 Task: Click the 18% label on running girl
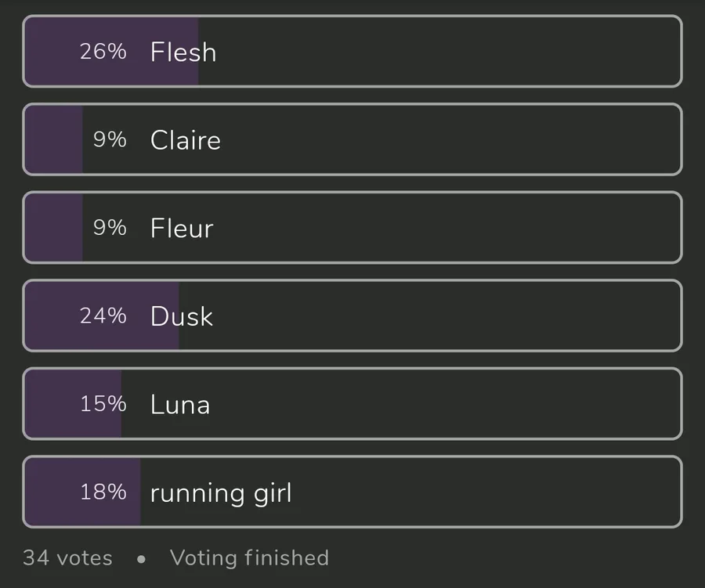103,492
